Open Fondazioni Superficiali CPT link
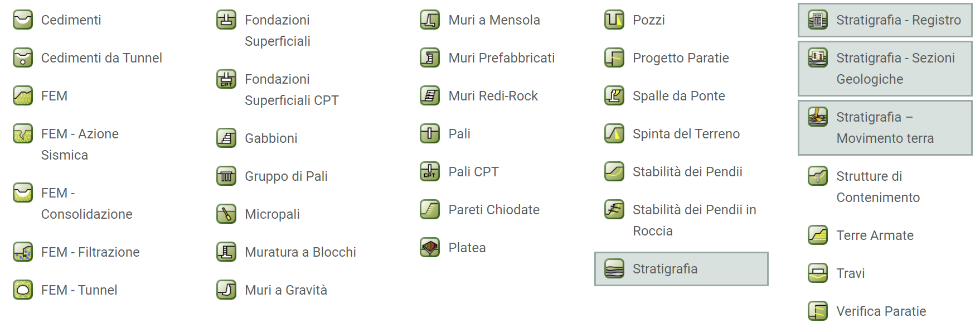Screen dimensions: 980x332 pyautogui.click(x=292, y=90)
